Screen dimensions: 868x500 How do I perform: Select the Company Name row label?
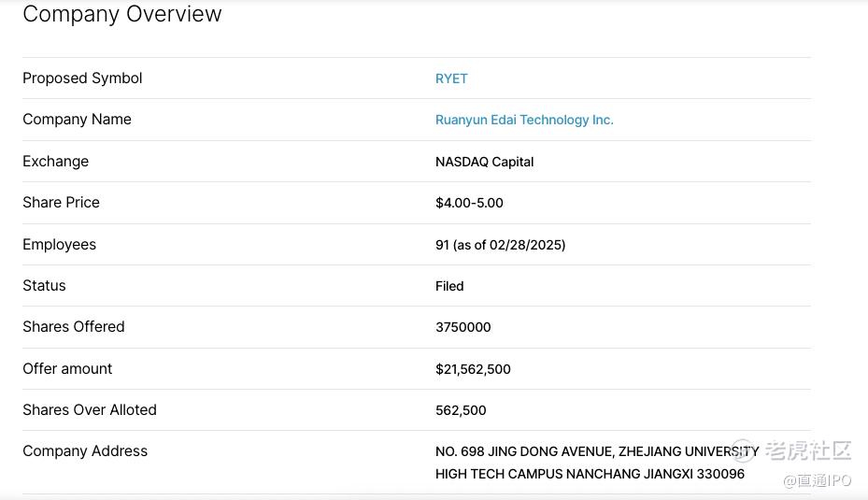[77, 120]
